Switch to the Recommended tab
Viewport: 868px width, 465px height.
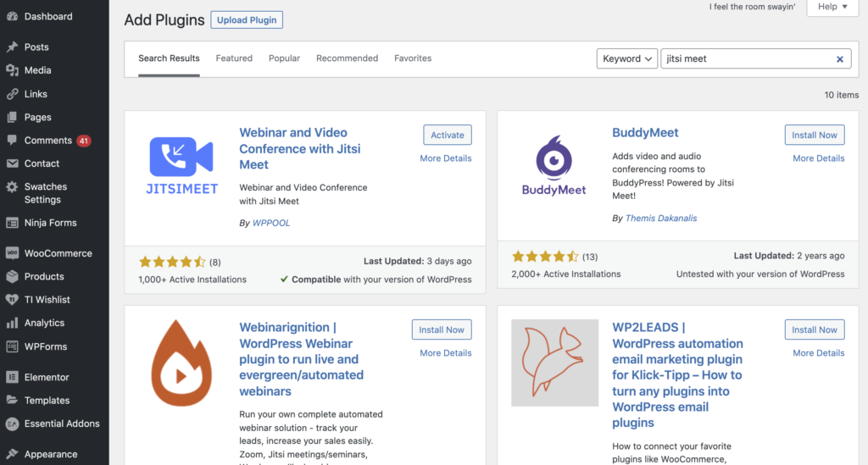[347, 58]
